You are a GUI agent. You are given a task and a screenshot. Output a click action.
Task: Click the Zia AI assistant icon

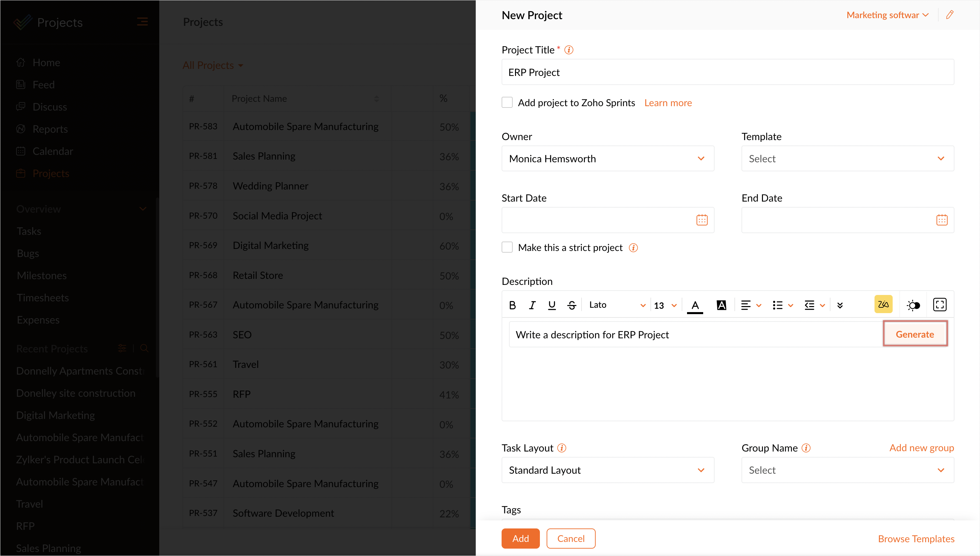[x=883, y=304]
